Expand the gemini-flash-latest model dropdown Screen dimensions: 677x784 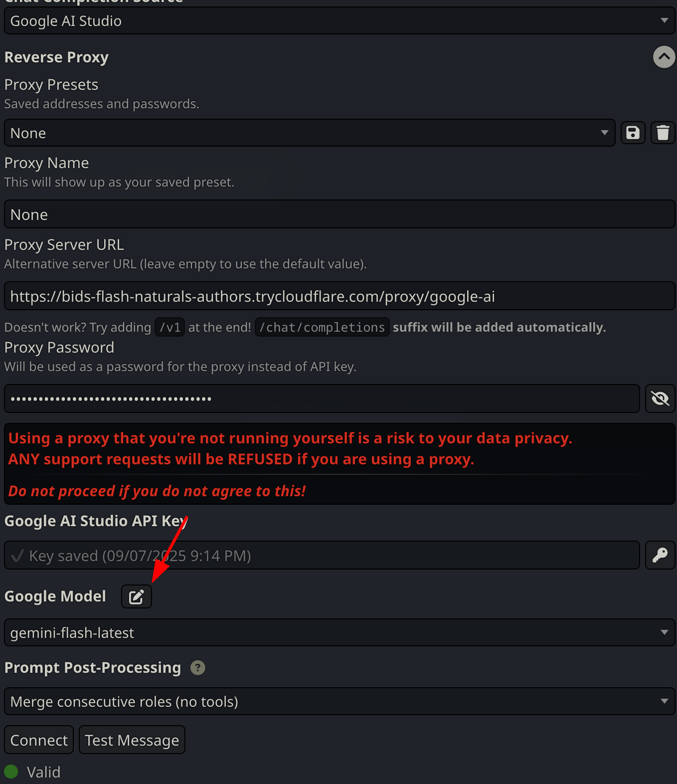[339, 633]
